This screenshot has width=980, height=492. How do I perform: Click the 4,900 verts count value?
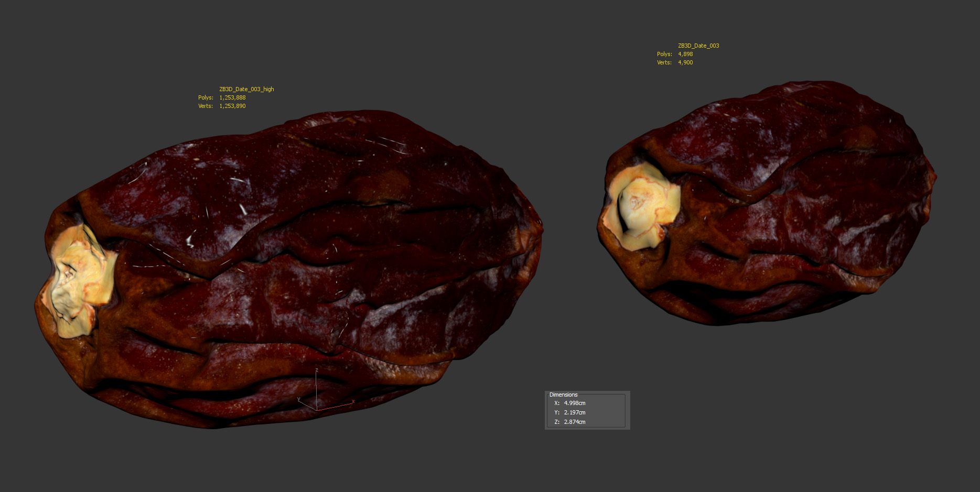coord(685,62)
